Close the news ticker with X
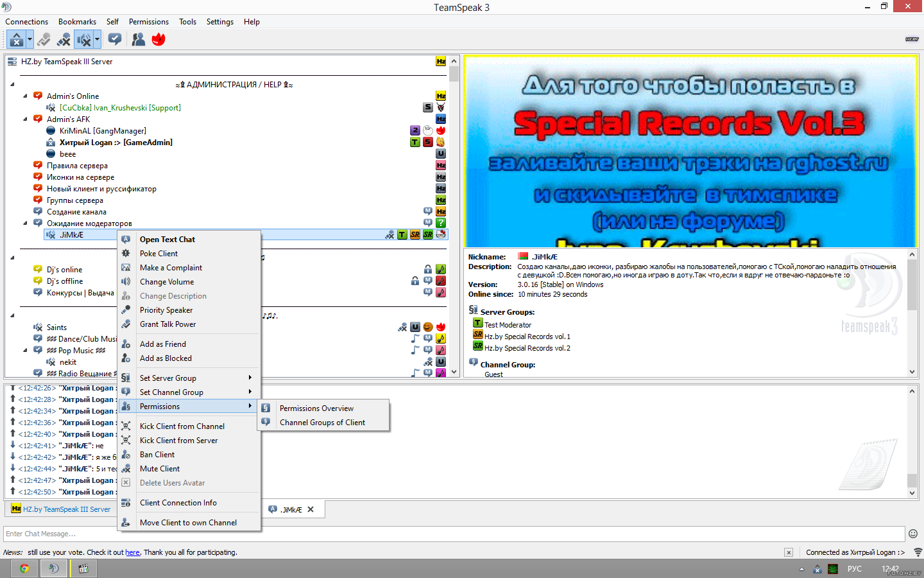The height and width of the screenshot is (578, 924). (x=789, y=552)
